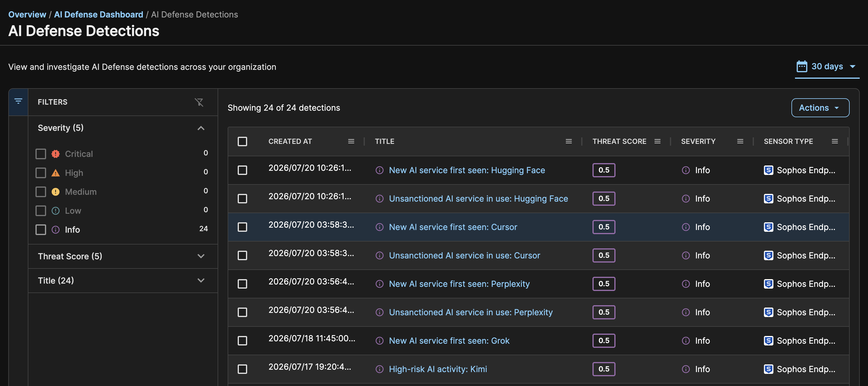Image resolution: width=868 pixels, height=386 pixels.
Task: Expand the Title (24) filter section
Action: 201,280
